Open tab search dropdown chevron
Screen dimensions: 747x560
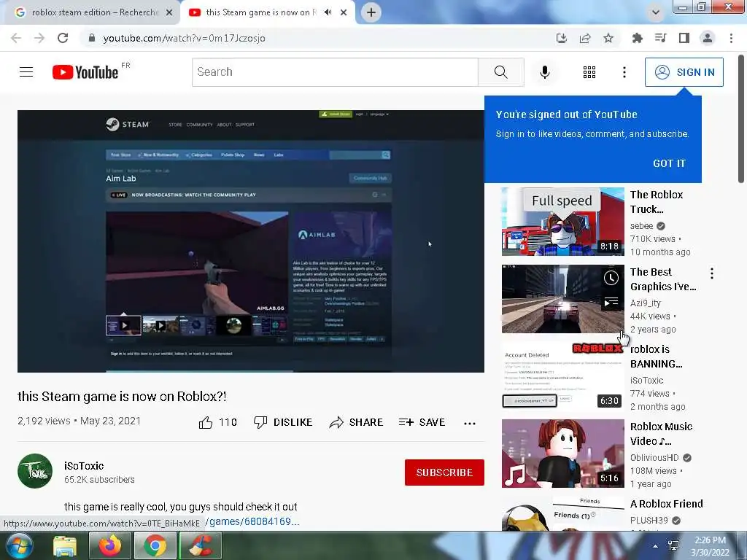coord(656,12)
